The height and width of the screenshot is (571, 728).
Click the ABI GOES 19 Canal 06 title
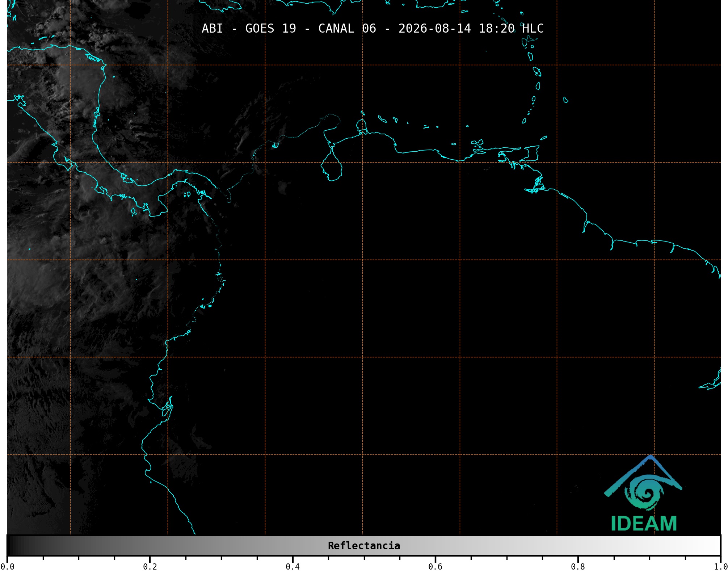click(x=373, y=29)
